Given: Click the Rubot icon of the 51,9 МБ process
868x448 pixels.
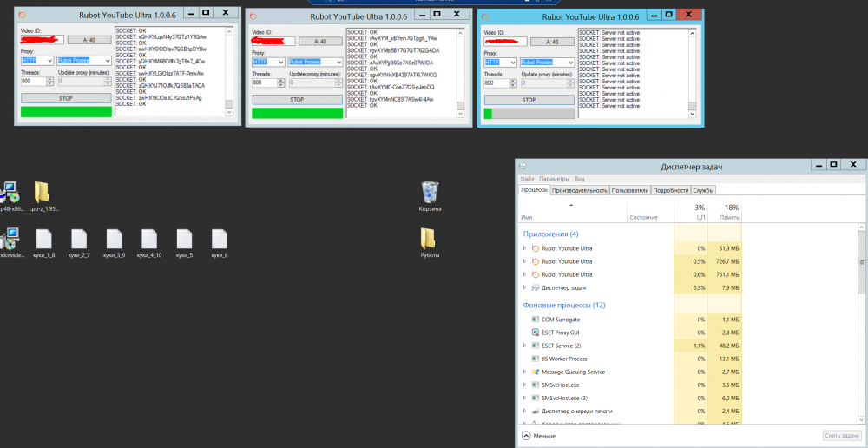Looking at the screenshot, I should tap(536, 248).
